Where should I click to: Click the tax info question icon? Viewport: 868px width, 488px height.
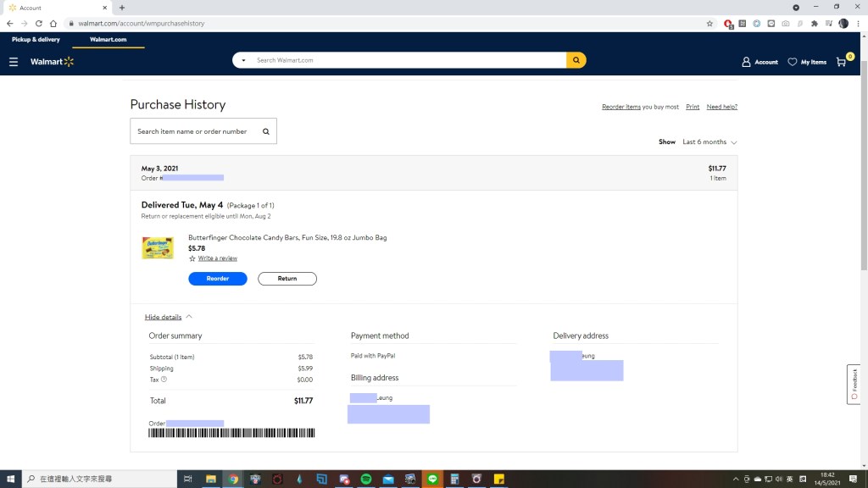point(164,380)
